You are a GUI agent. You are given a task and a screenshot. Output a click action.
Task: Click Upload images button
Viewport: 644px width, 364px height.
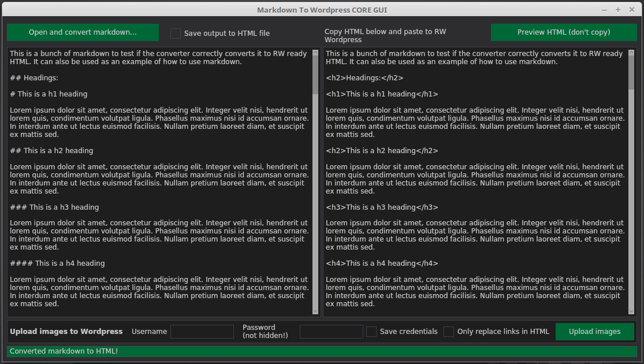594,332
